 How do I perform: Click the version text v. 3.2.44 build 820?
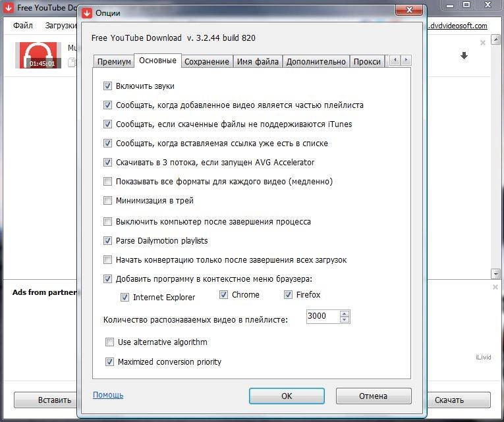tap(221, 38)
